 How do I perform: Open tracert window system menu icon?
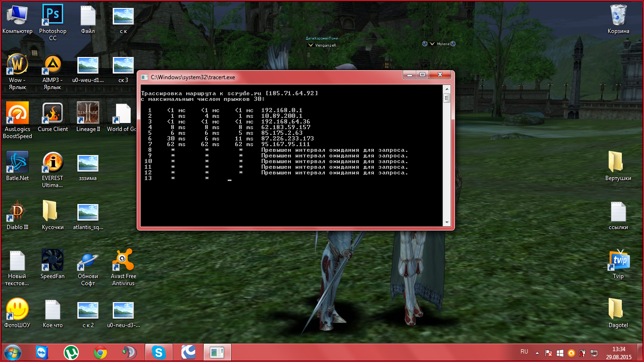[x=144, y=77]
